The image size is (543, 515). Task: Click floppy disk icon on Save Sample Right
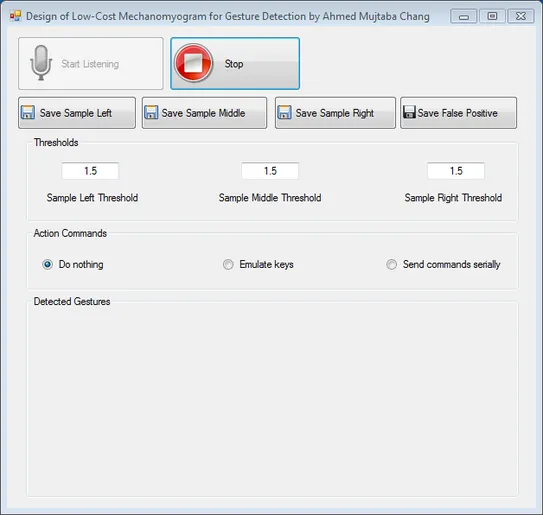pyautogui.click(x=285, y=113)
